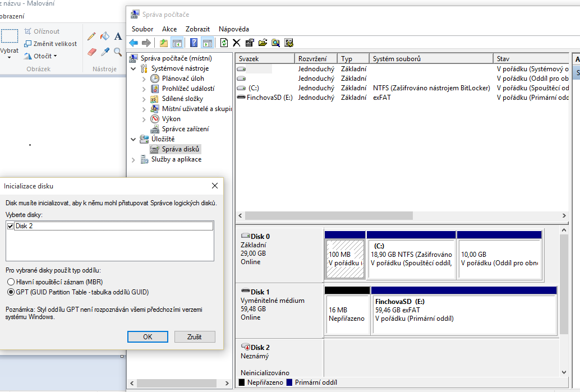Sort by the Stav column header
Image resolution: width=580 pixels, height=392 pixels.
coord(531,58)
